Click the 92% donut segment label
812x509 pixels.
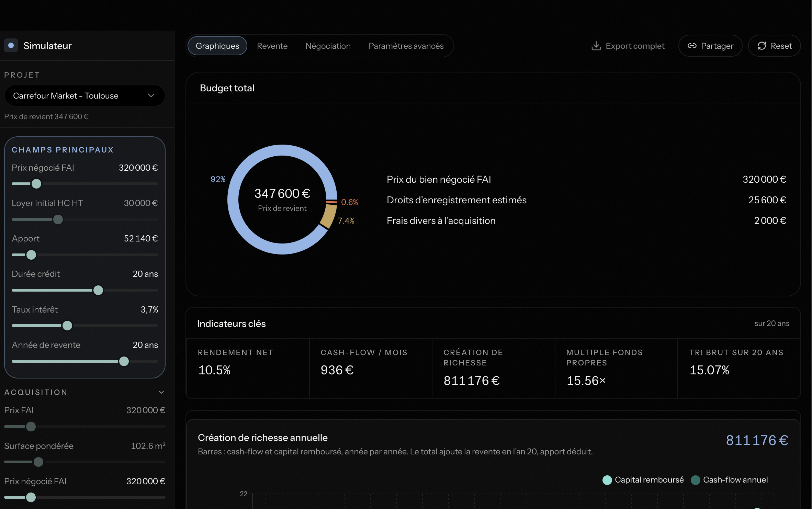218,179
